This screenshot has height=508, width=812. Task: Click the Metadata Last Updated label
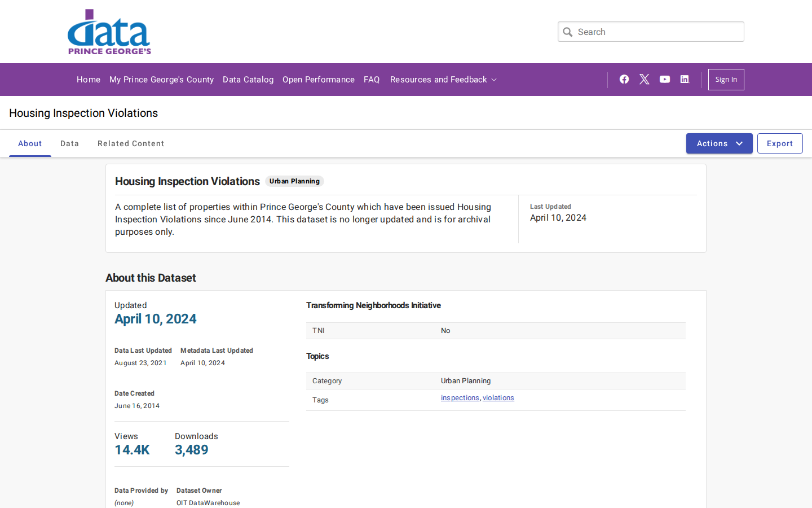(217, 351)
